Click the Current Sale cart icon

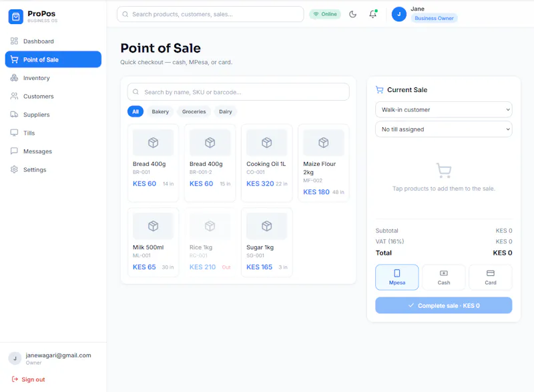(x=379, y=90)
